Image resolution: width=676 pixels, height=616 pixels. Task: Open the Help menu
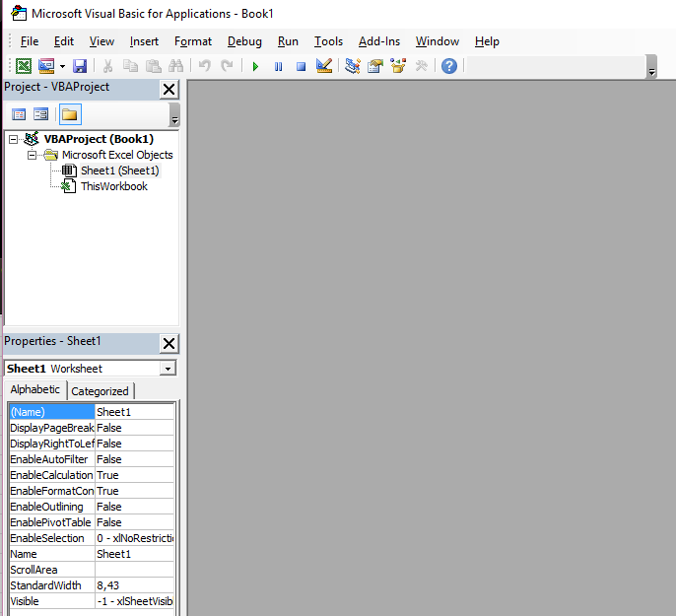(x=487, y=41)
